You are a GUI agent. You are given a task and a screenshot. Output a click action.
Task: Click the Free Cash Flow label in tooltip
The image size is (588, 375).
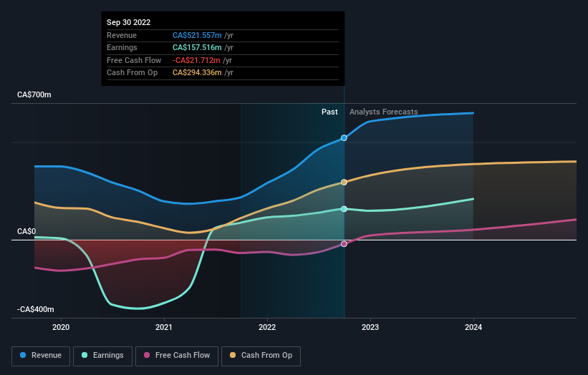coord(134,60)
